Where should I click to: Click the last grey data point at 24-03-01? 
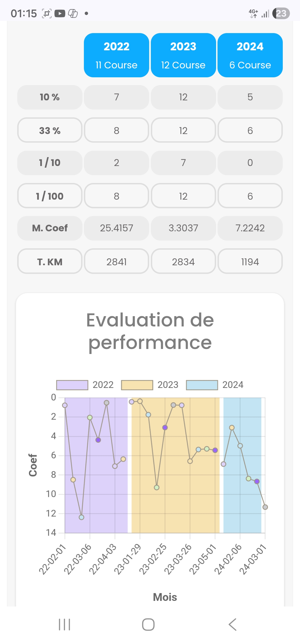(x=265, y=507)
